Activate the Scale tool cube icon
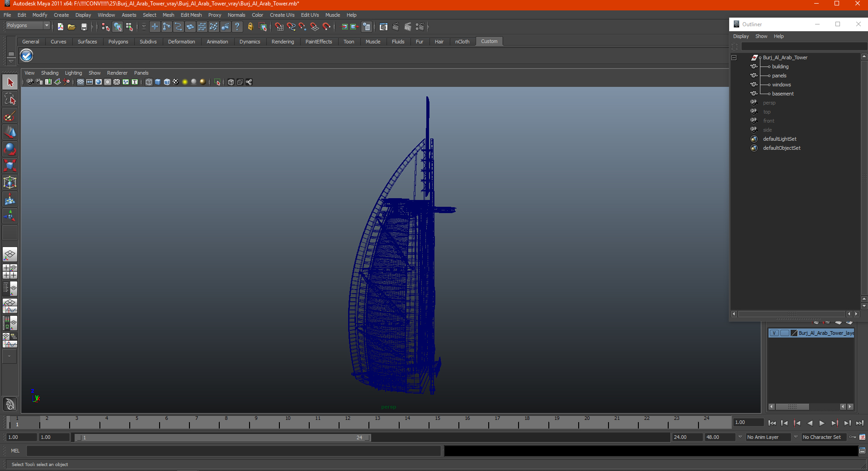This screenshot has width=868, height=471. (x=10, y=166)
